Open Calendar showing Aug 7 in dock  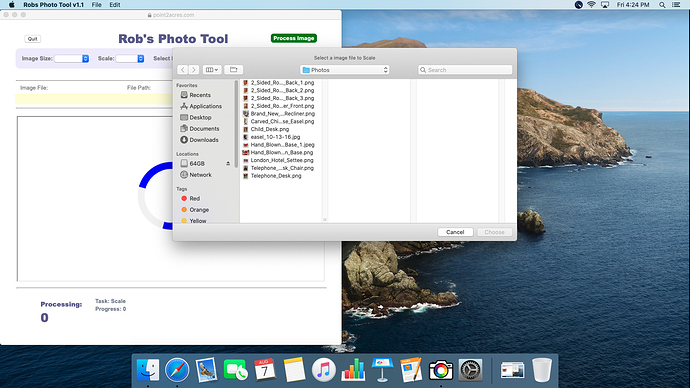[264, 370]
